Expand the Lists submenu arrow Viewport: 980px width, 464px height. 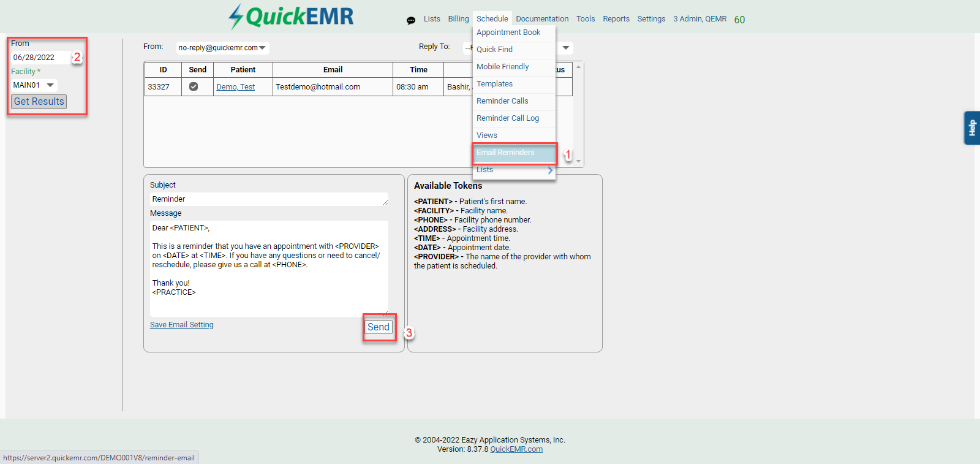coord(550,170)
